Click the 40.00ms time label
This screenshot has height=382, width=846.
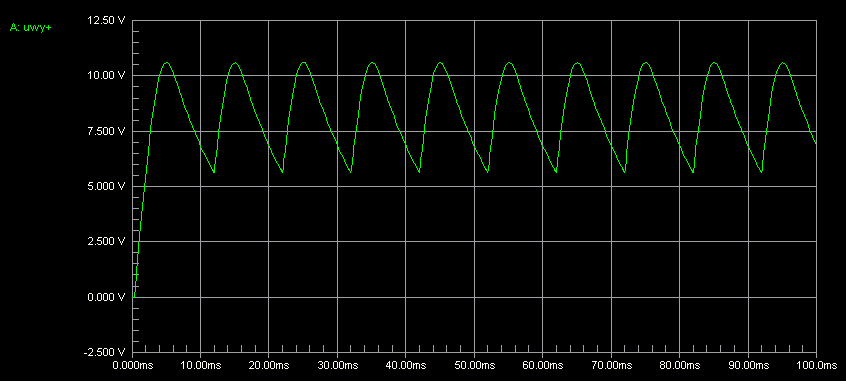406,366
